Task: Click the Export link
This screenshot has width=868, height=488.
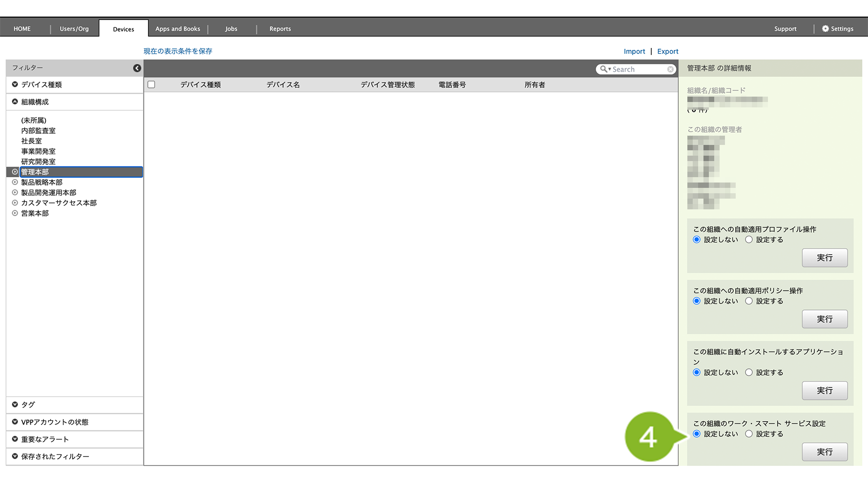Action: [x=667, y=51]
